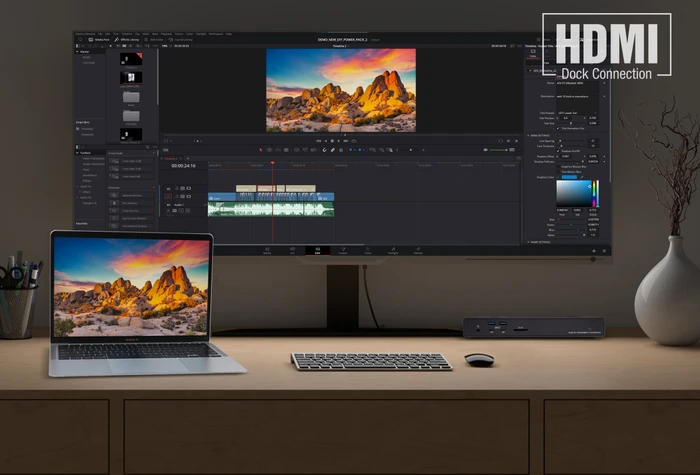Switch to the Fairlight page tab
The image size is (700, 475).
(x=393, y=250)
